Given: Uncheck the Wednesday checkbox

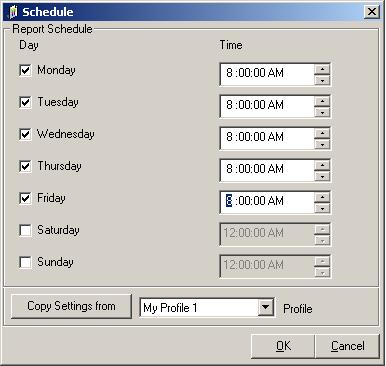Looking at the screenshot, I should pyautogui.click(x=25, y=134).
